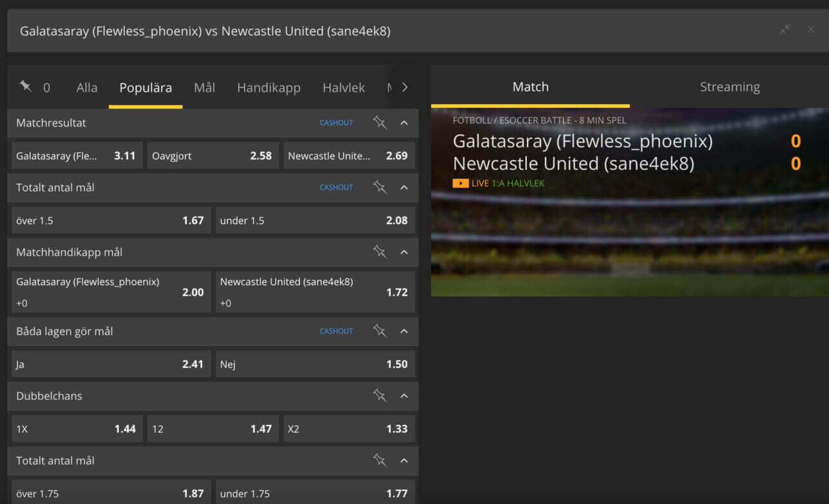829x504 pixels.
Task: Open the Handikapp tab
Action: coord(269,87)
